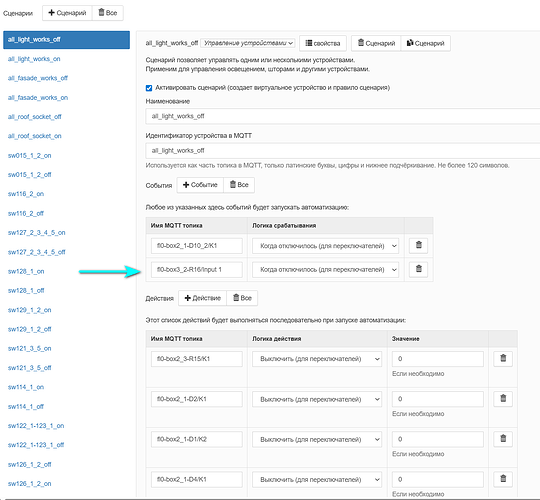540x500 pixels.
Task: Expand trigger logic dropdown for fl0-box2_1-D10_2/K1
Action: [325, 246]
